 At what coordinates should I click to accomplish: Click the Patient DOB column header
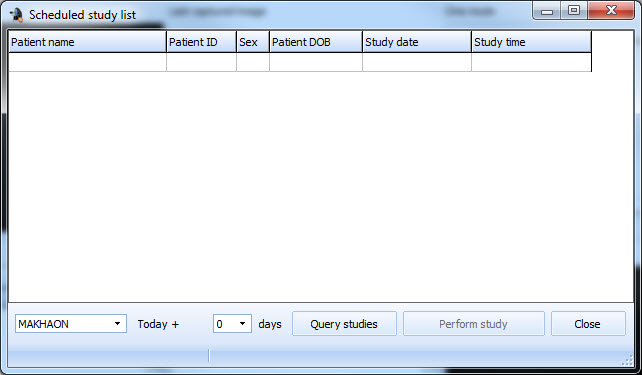click(x=316, y=42)
